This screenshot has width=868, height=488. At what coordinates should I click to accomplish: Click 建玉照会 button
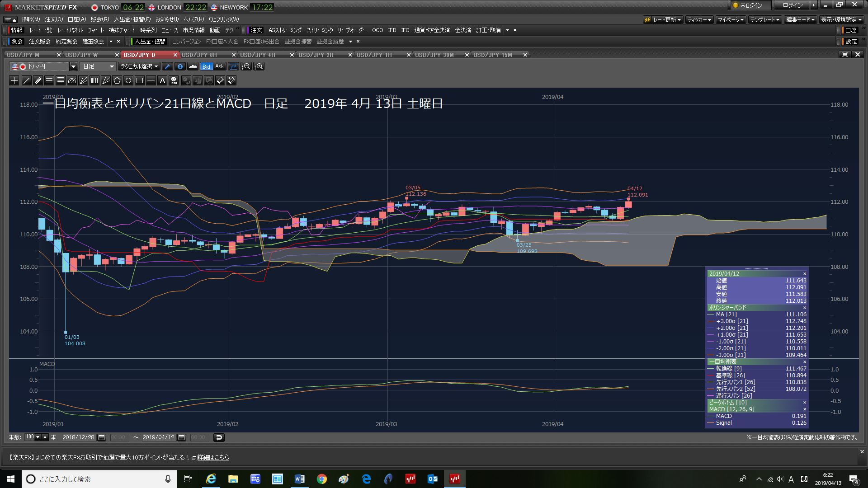point(93,42)
